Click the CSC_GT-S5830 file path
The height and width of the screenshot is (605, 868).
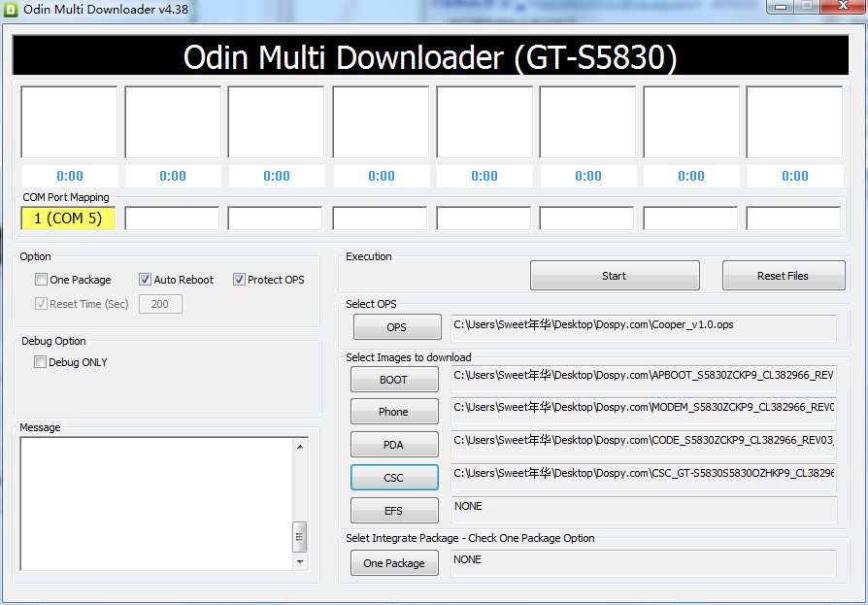point(644,477)
